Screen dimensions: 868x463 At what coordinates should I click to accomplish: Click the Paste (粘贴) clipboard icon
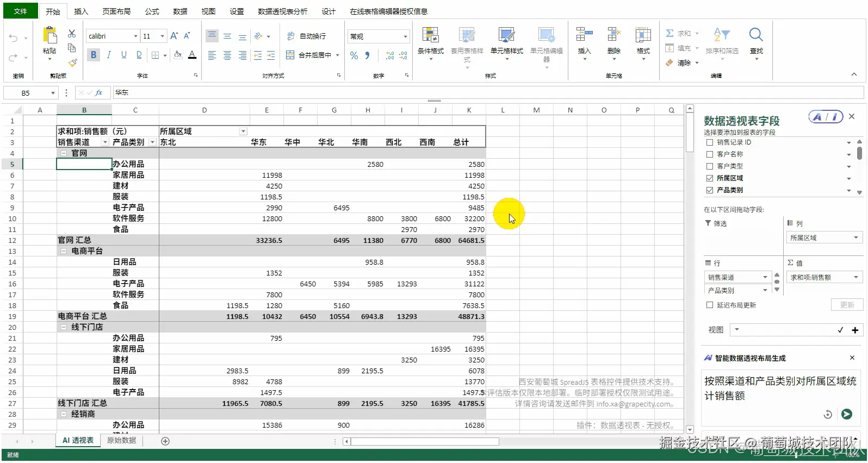coord(50,35)
